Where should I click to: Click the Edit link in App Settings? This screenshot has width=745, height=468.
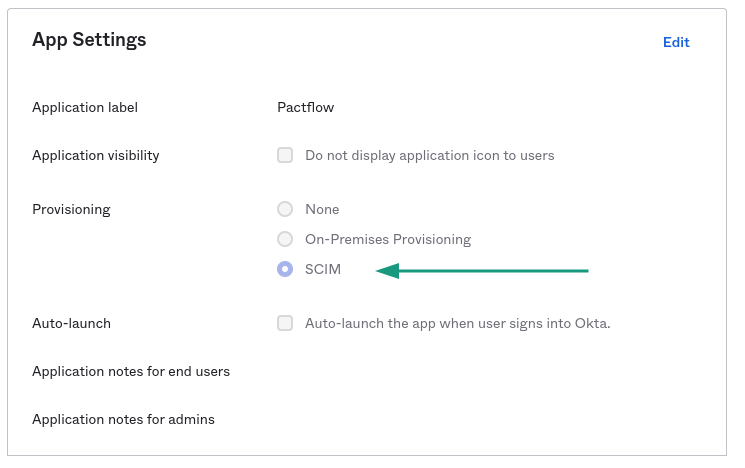(x=676, y=42)
